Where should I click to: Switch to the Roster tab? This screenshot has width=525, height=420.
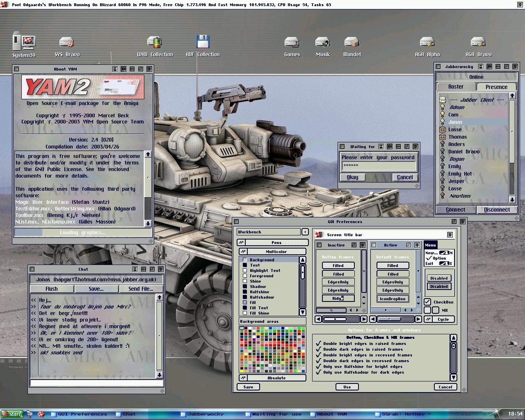pos(456,87)
